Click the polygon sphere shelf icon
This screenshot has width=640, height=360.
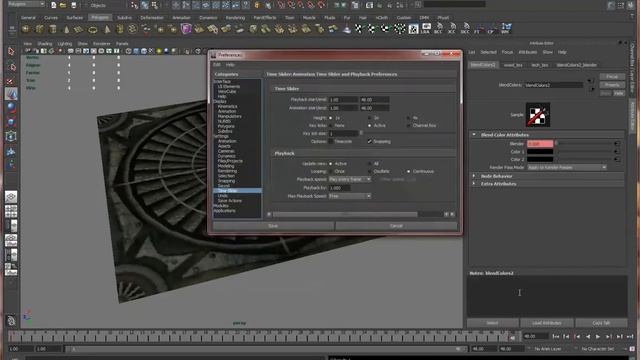(x=26, y=29)
